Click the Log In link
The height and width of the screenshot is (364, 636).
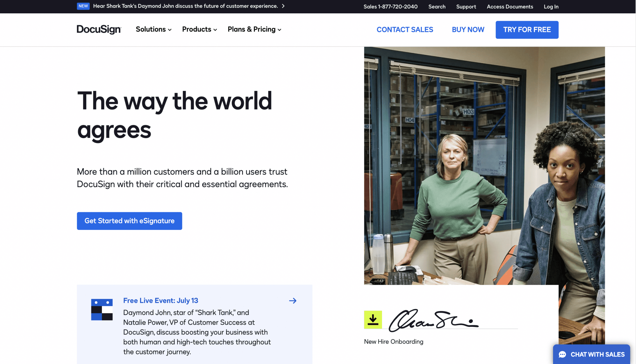pyautogui.click(x=551, y=7)
